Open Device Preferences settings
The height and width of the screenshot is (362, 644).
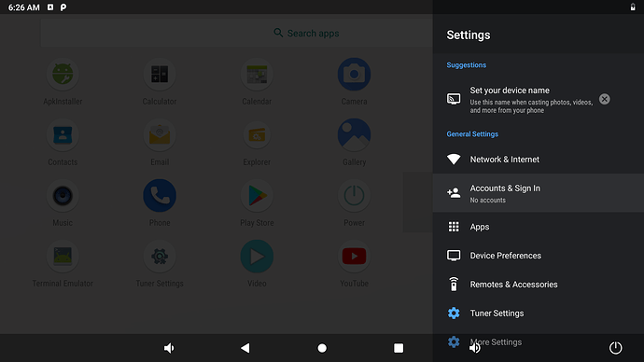(538, 256)
